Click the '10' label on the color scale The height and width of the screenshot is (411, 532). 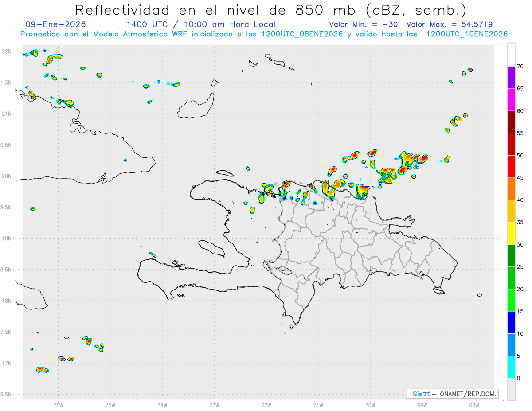pos(520,334)
